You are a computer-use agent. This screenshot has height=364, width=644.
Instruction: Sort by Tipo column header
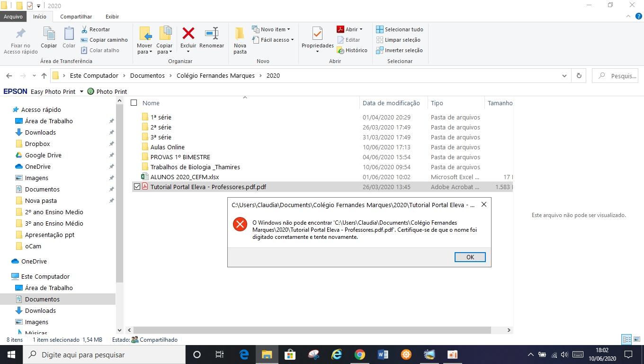coord(437,103)
